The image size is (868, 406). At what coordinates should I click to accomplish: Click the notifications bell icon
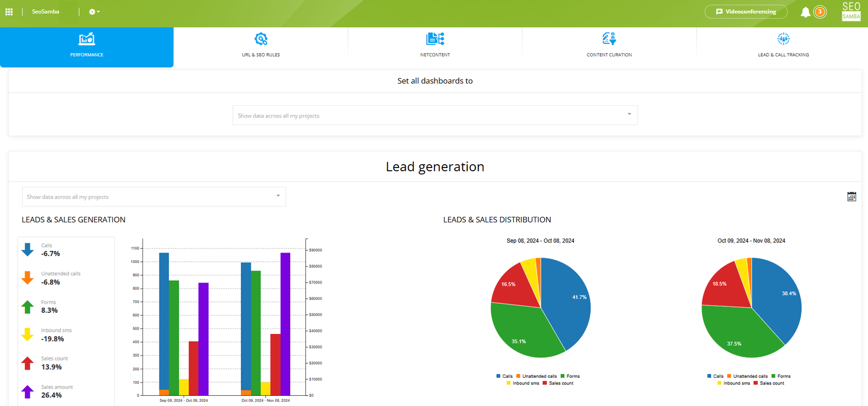[806, 12]
